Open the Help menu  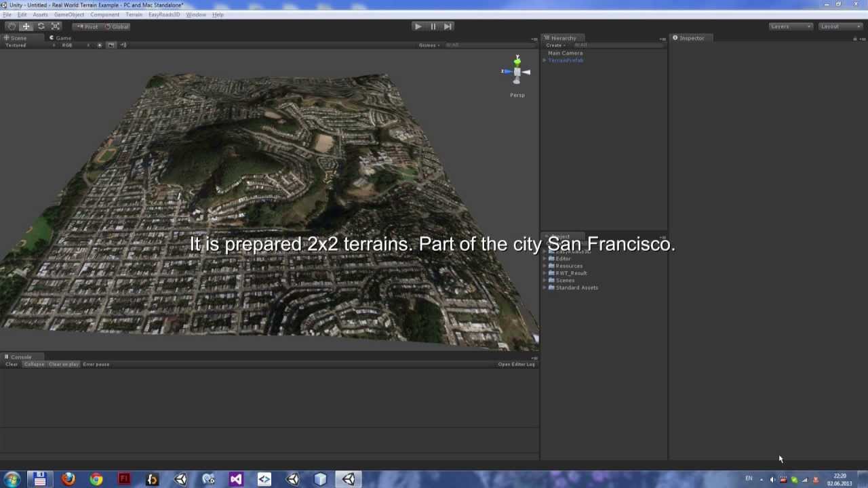(218, 15)
